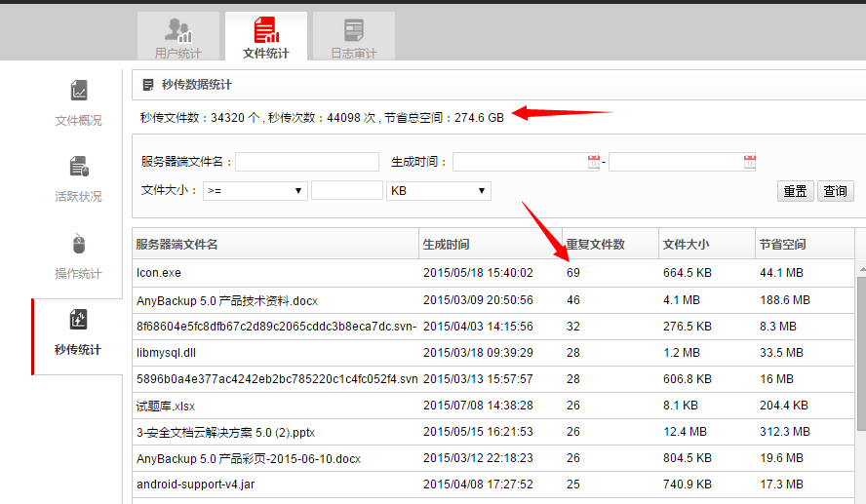Image resolution: width=866 pixels, height=504 pixels.
Task: Select the 文件统计 file statistics tab icon
Action: (x=265, y=30)
